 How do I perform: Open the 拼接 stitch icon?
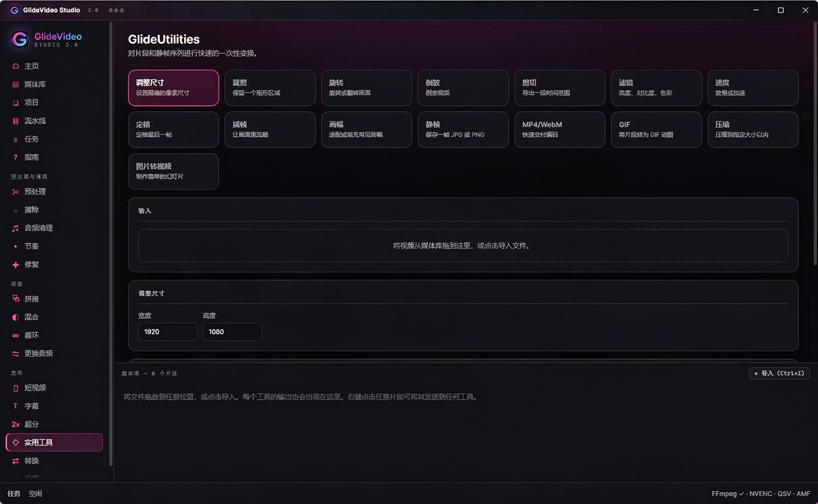pyautogui.click(x=15, y=299)
